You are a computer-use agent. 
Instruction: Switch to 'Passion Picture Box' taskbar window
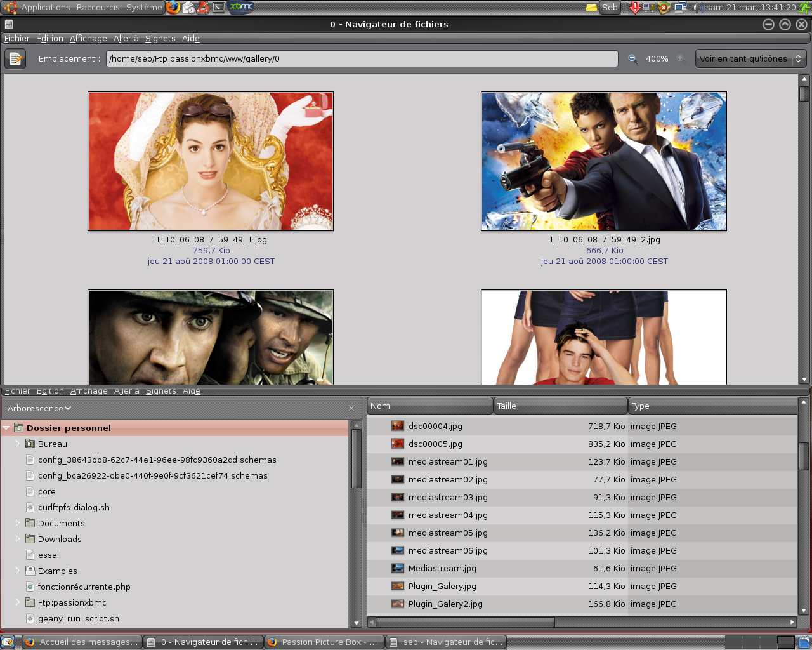click(x=324, y=642)
